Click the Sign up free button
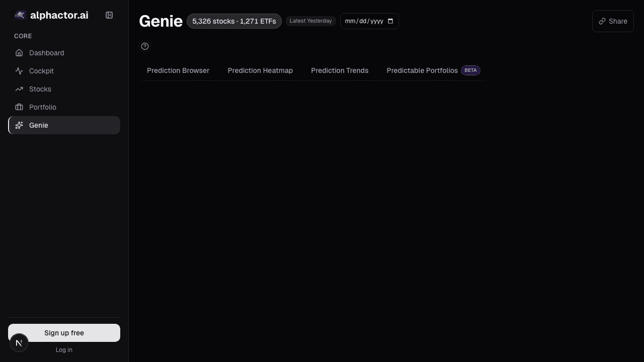644x362 pixels. pyautogui.click(x=64, y=333)
